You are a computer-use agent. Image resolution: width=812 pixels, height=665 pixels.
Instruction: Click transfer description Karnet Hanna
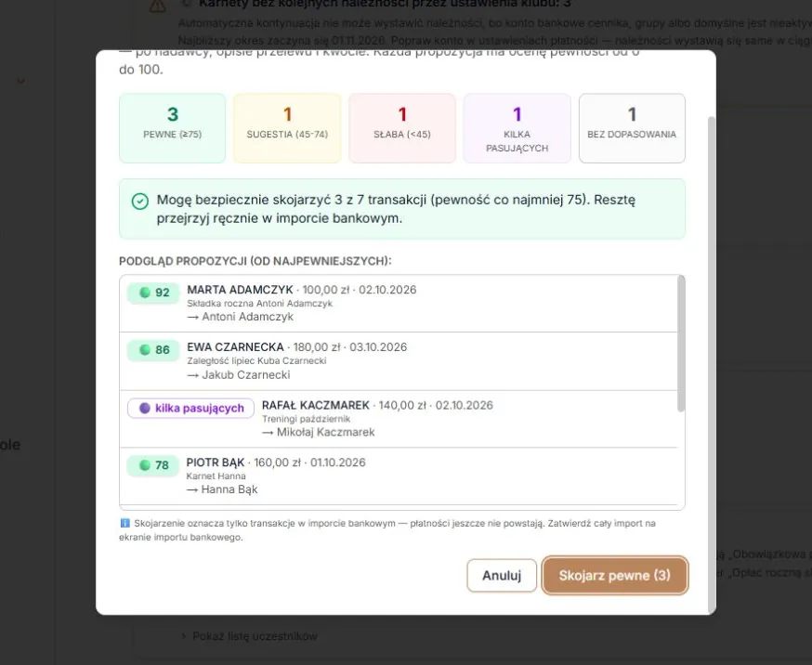tap(216, 476)
